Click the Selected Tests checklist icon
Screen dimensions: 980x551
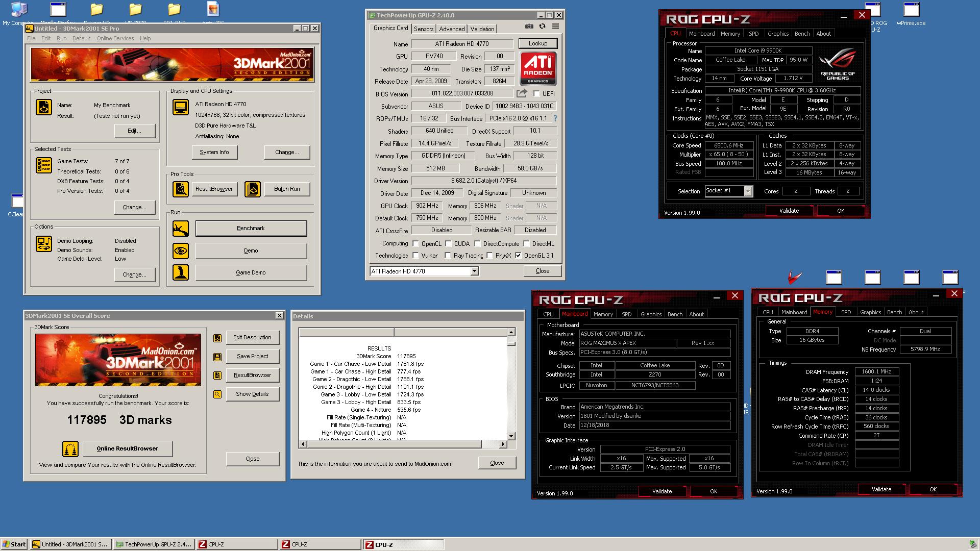click(44, 165)
